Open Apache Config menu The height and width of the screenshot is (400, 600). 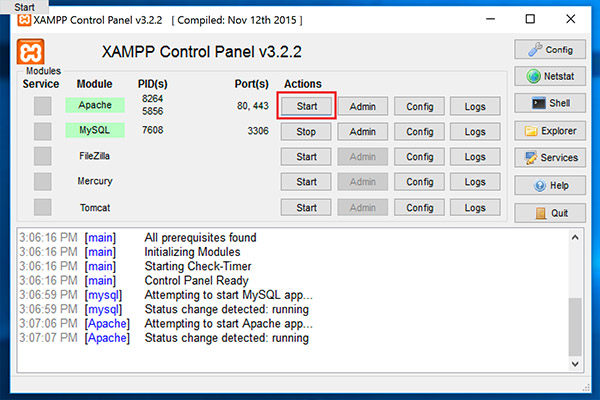419,106
